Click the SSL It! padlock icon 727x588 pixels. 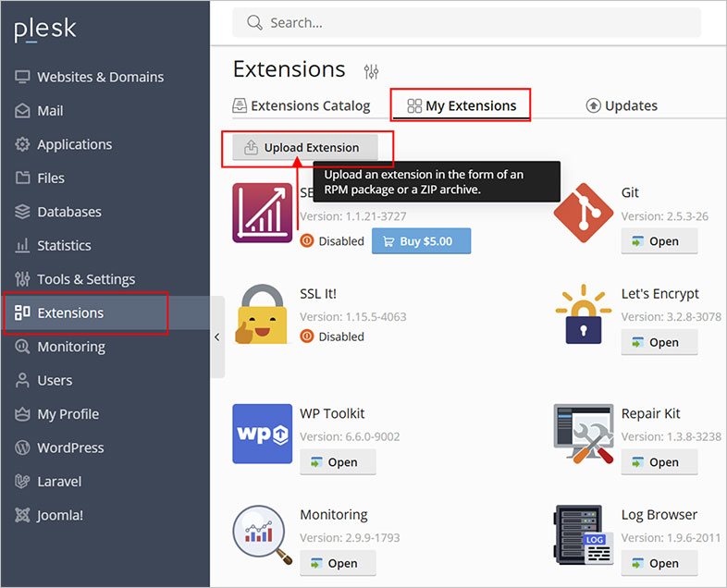[x=263, y=313]
